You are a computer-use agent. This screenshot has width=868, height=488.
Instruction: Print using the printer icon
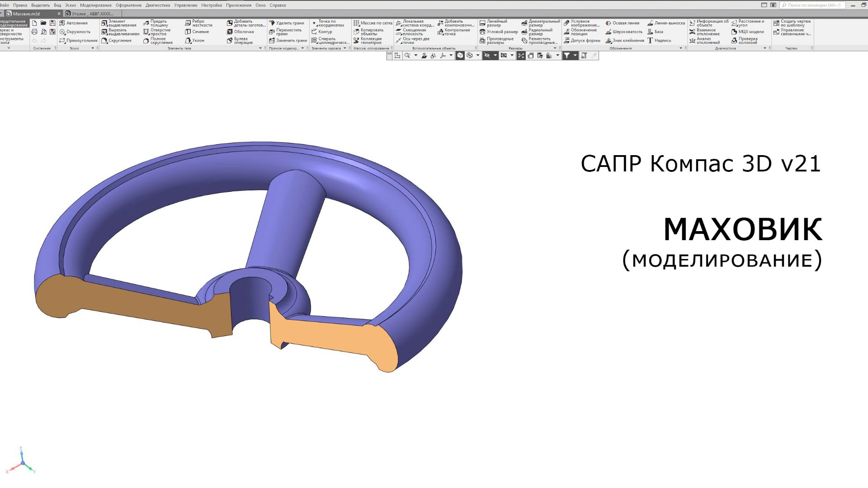34,32
